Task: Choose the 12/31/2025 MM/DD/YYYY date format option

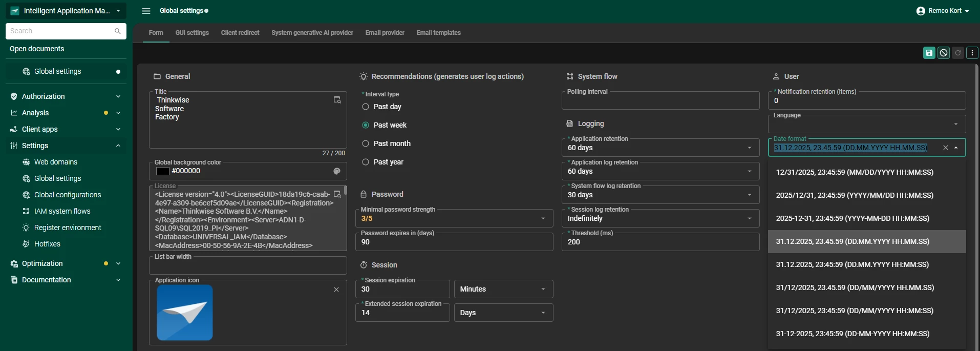Action: (x=855, y=172)
